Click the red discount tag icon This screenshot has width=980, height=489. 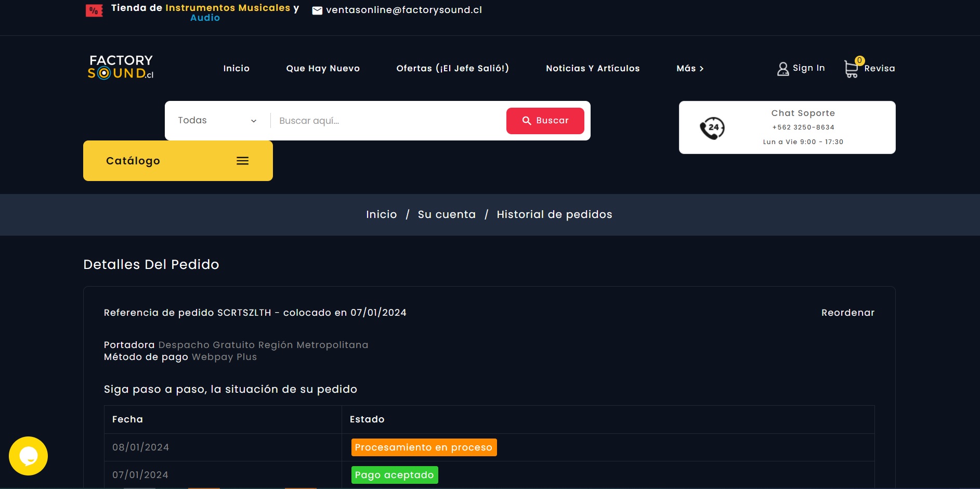[94, 10]
